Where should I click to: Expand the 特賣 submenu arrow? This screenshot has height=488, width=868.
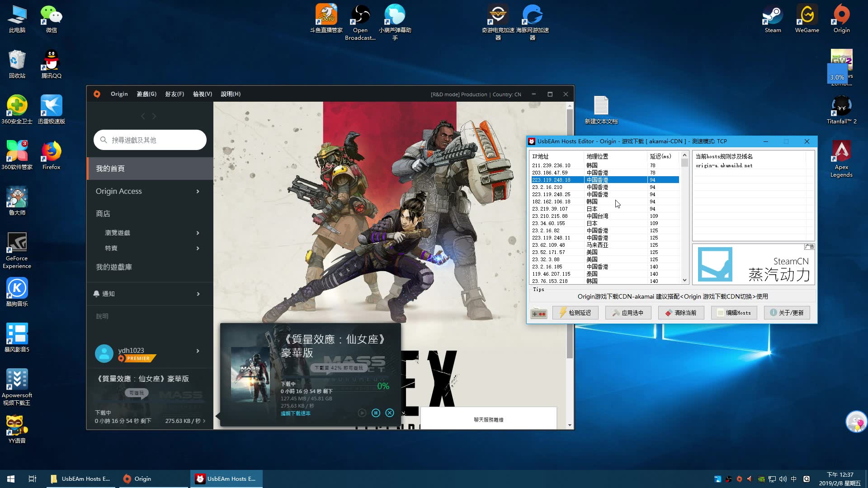(x=198, y=248)
